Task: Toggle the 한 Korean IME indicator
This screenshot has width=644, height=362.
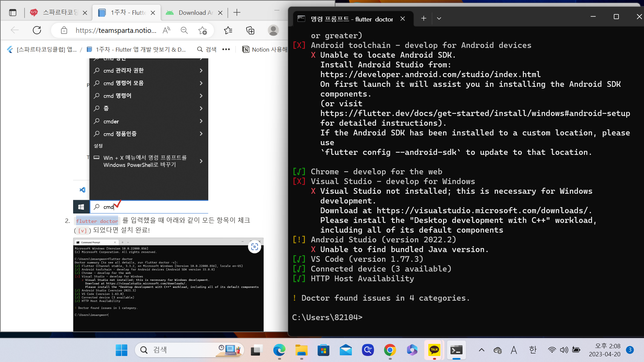Action: pos(533,350)
